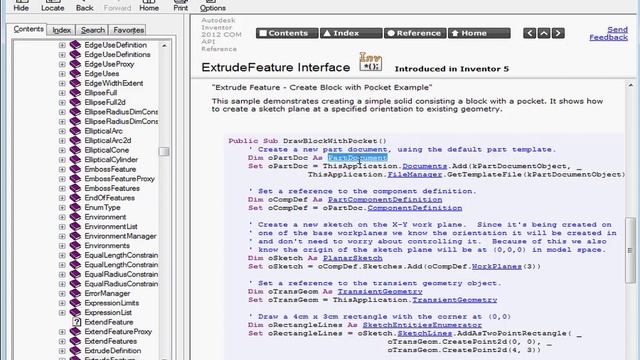Screen dimensions: 640x360
Task: Open the PartComponentDefinition link
Action: 385,200
